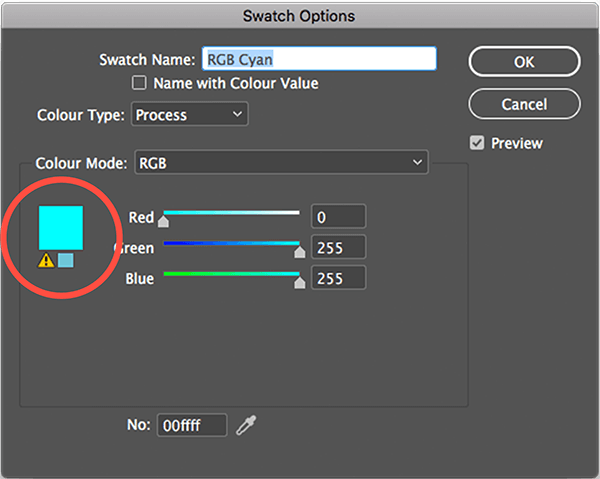600x479 pixels.
Task: Click the large cyan colour preview swatch
Action: tap(61, 228)
